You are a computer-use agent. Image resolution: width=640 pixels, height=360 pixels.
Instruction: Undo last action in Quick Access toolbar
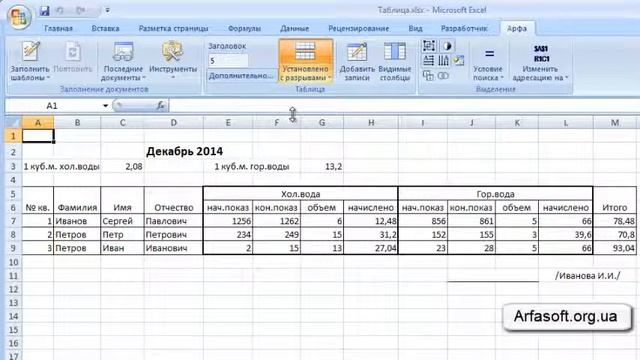point(60,10)
